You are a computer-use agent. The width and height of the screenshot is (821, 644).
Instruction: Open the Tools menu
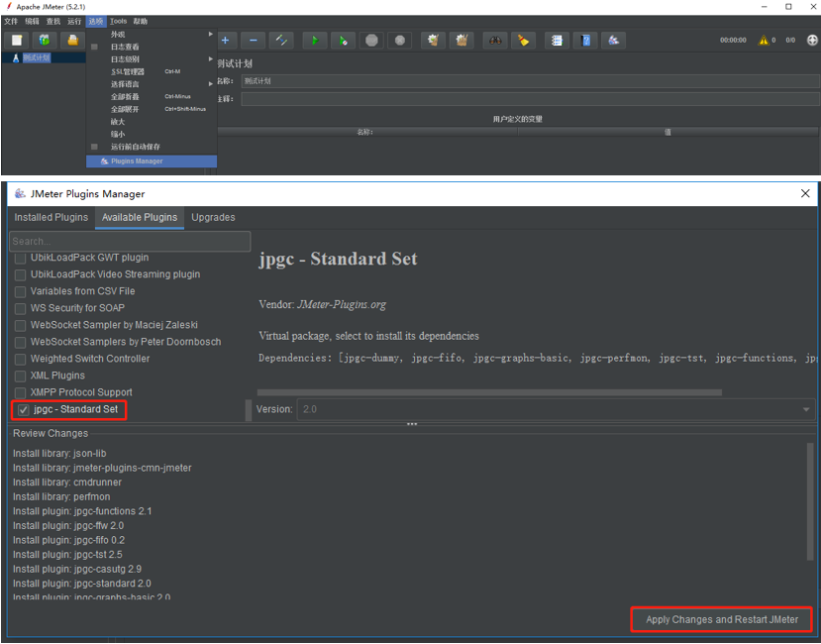(x=118, y=21)
